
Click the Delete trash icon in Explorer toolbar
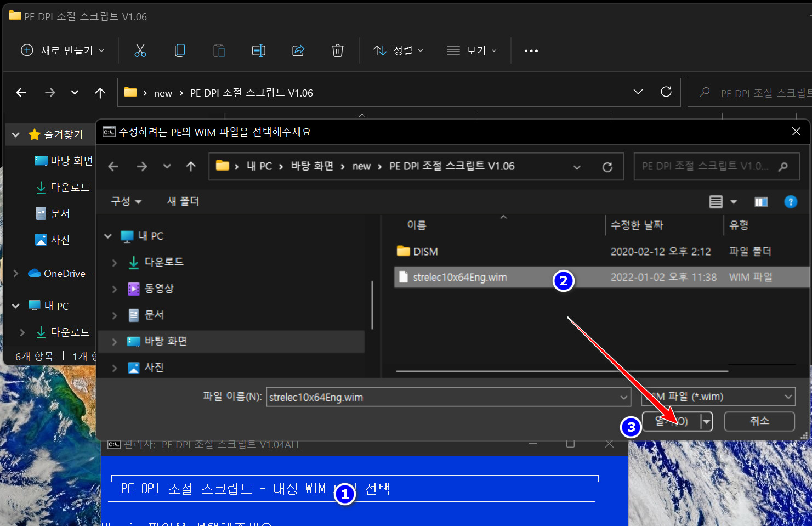pos(338,50)
